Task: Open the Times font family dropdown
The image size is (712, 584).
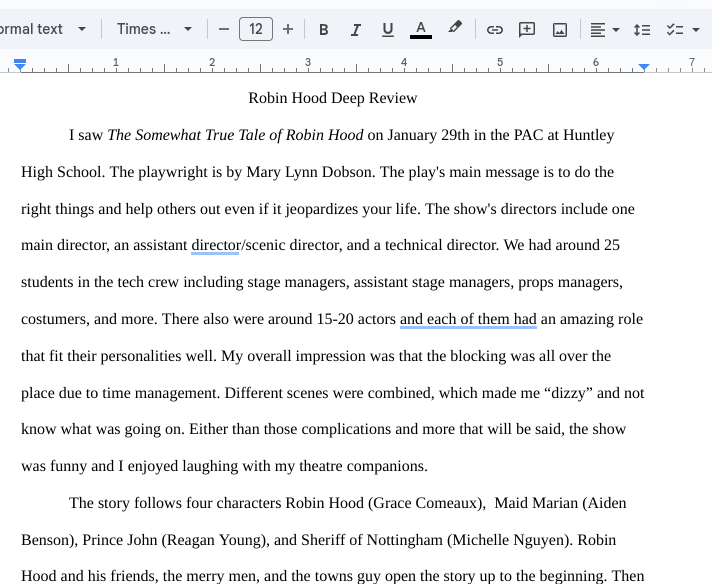Action: coord(154,30)
